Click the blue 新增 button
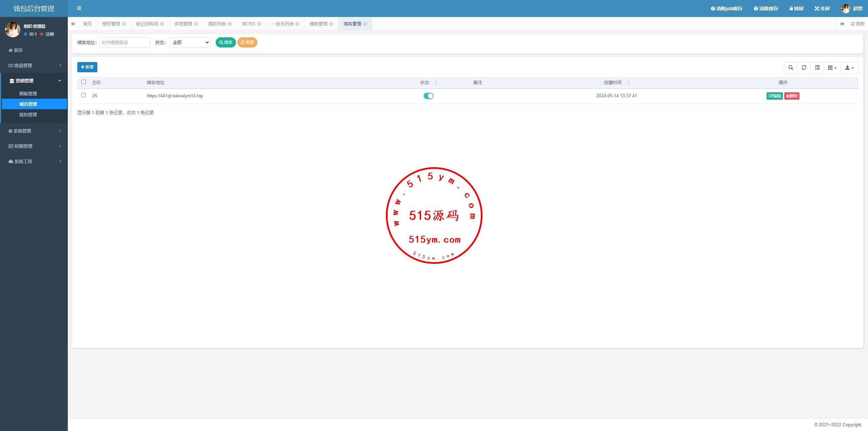 [x=87, y=67]
